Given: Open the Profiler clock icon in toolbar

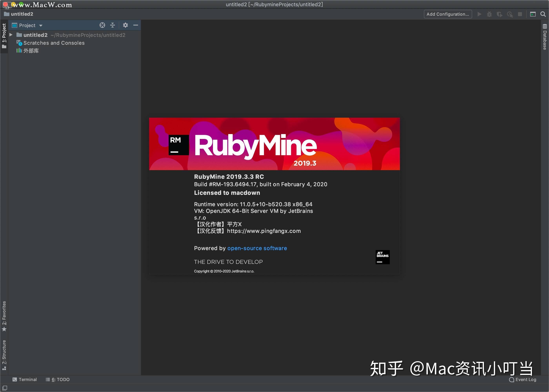Looking at the screenshot, I should pyautogui.click(x=510, y=14).
